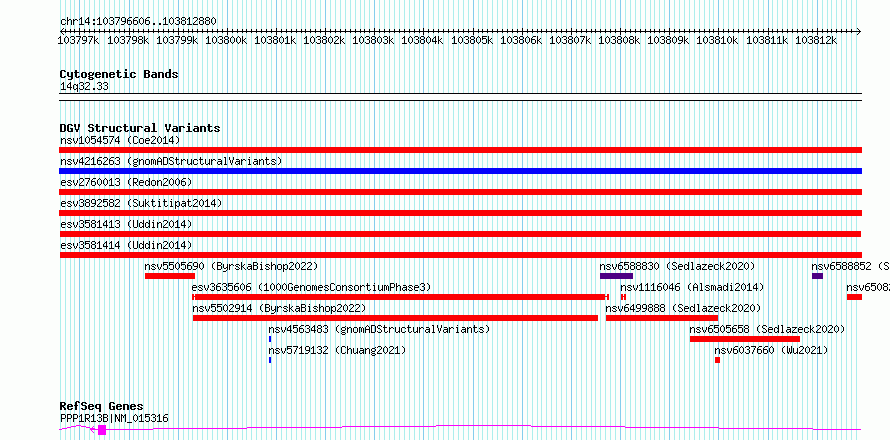Image resolution: width=890 pixels, height=440 pixels.
Task: Open the nsv5719132 (Chuang2021) label
Action: click(x=337, y=350)
